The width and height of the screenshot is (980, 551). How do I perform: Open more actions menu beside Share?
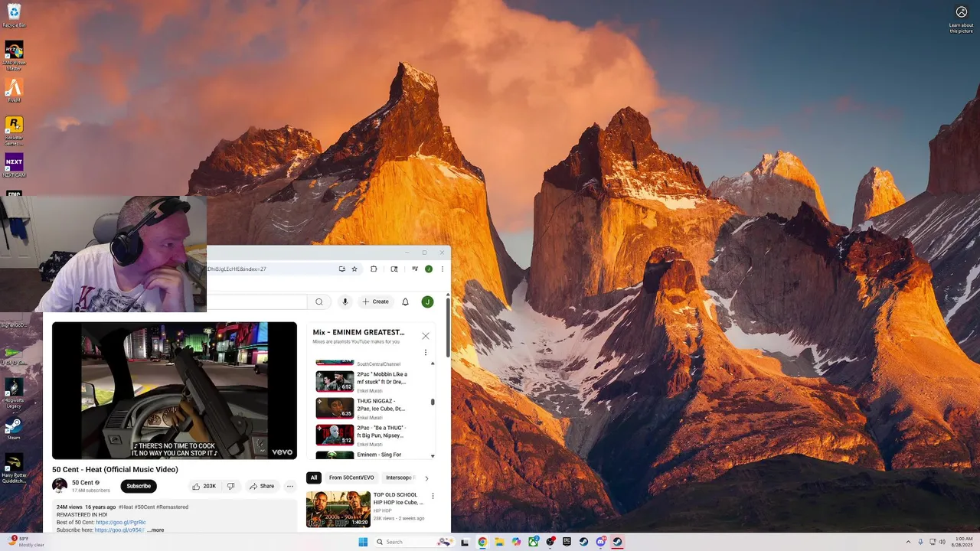[289, 486]
